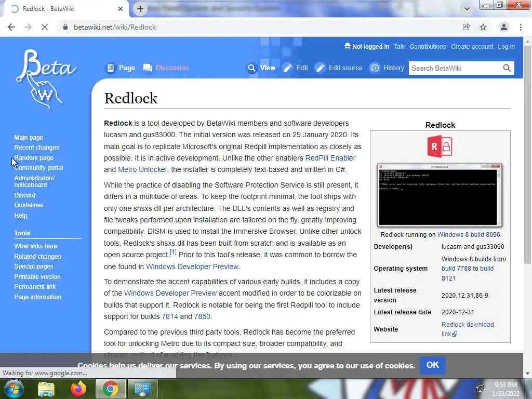532x399 pixels.
Task: Click the scrollbar down arrow
Action: [x=528, y=374]
